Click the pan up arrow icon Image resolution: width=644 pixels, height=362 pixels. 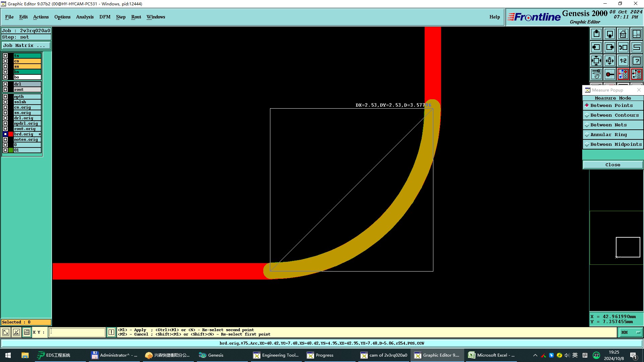pos(596,34)
